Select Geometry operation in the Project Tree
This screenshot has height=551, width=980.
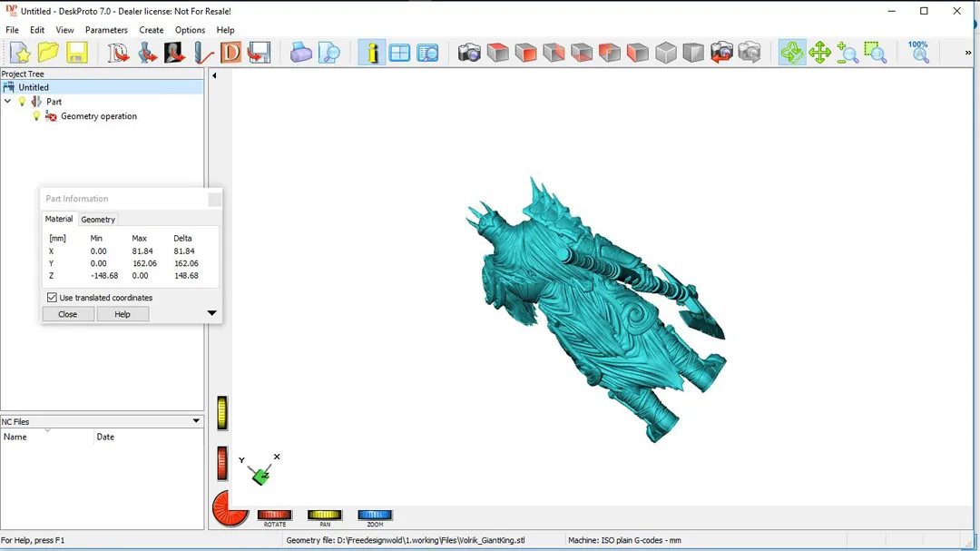tap(99, 115)
